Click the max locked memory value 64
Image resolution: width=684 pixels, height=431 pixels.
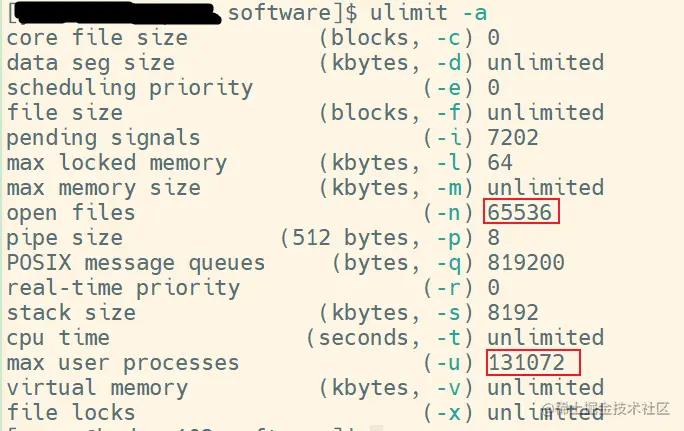point(500,163)
